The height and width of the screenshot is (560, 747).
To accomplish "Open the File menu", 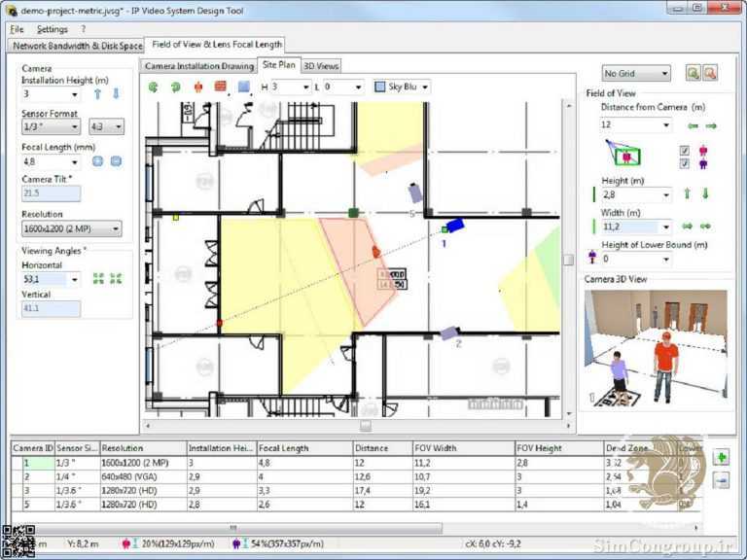I will pos(17,29).
